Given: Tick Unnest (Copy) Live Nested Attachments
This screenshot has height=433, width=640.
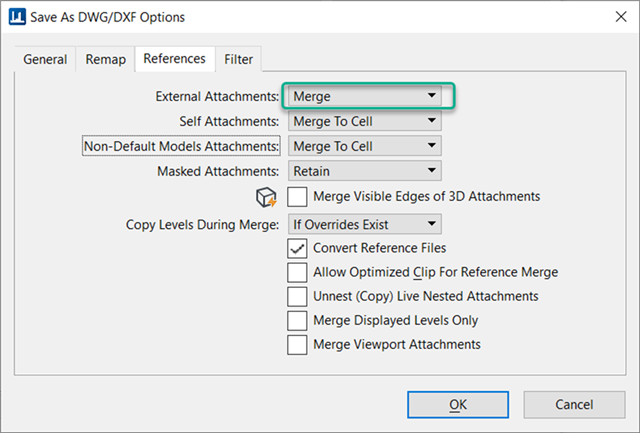Looking at the screenshot, I should (x=297, y=297).
